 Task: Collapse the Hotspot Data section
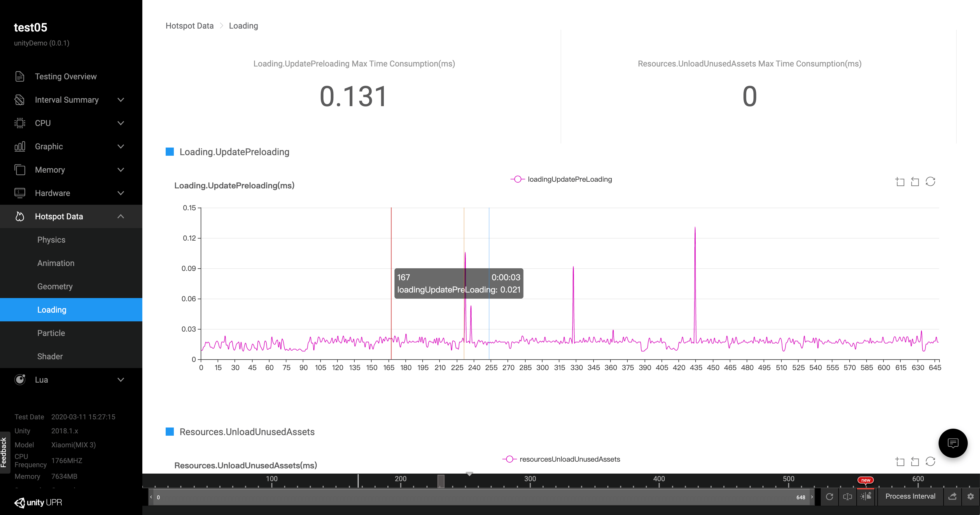71,216
